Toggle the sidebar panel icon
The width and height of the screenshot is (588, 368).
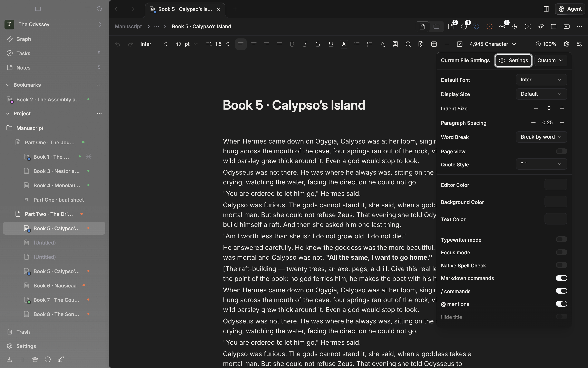(38, 9)
